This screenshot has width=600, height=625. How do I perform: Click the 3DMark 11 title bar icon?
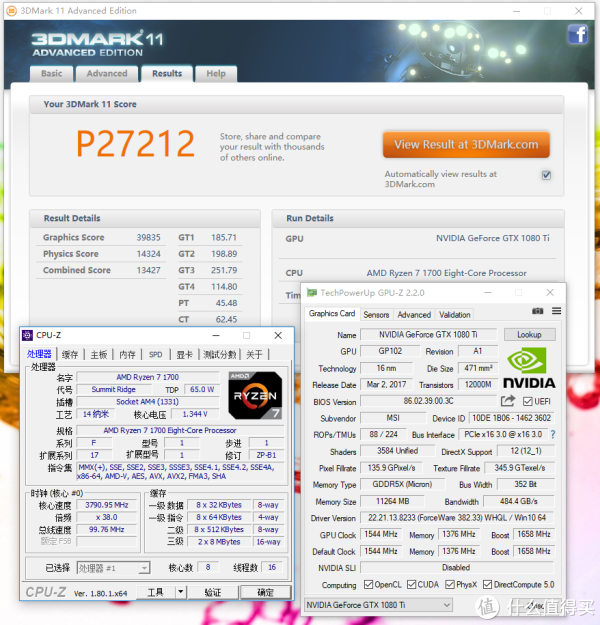(x=12, y=11)
